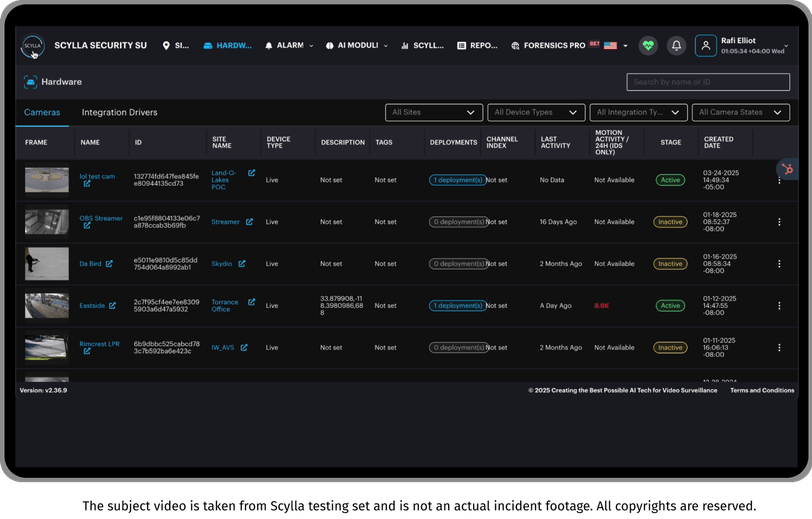Open the Da Bird frame thumbnail

pos(47,264)
